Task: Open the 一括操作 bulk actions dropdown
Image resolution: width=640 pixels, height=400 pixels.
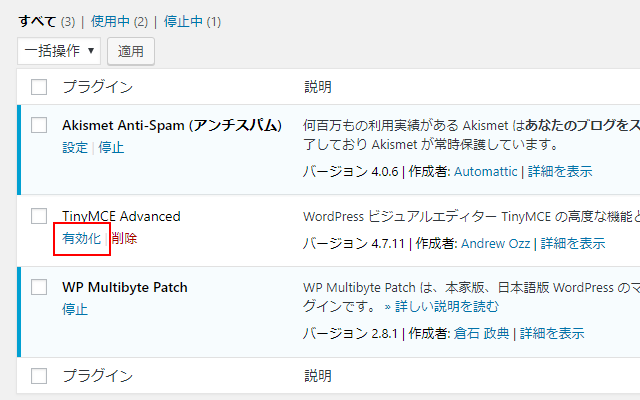Action: tap(59, 50)
